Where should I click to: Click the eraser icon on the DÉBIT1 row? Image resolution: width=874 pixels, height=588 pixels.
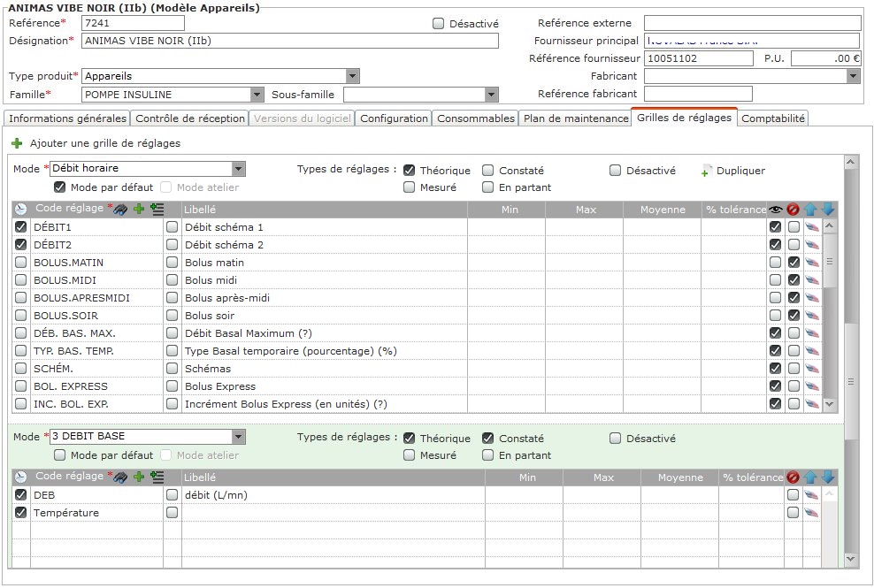[x=812, y=227]
